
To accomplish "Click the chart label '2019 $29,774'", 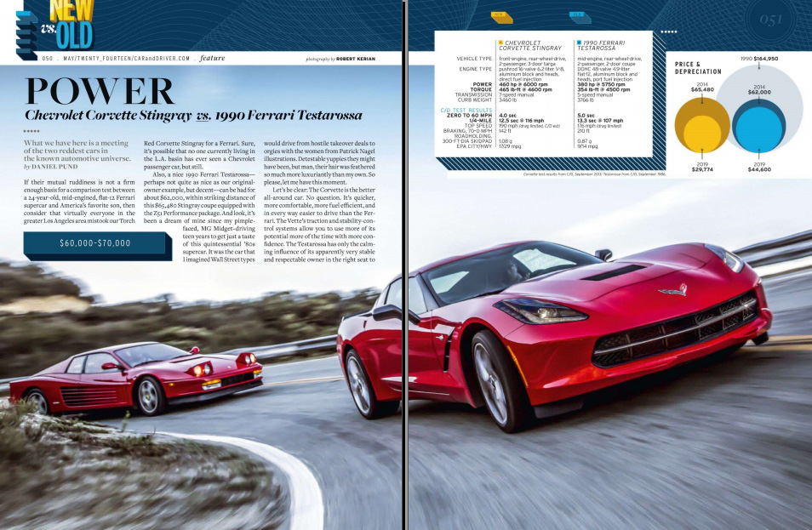I will click(702, 167).
